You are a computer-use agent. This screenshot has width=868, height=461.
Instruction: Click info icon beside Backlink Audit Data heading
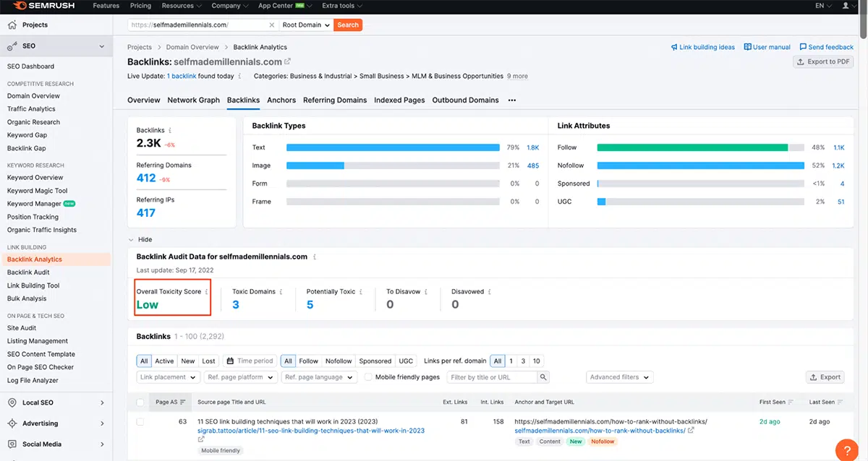coord(314,257)
